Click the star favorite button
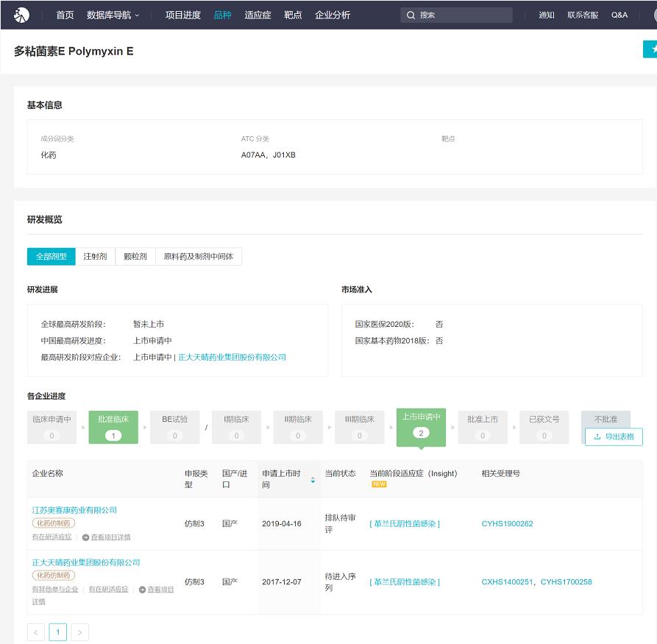657x644 pixels. click(651, 49)
